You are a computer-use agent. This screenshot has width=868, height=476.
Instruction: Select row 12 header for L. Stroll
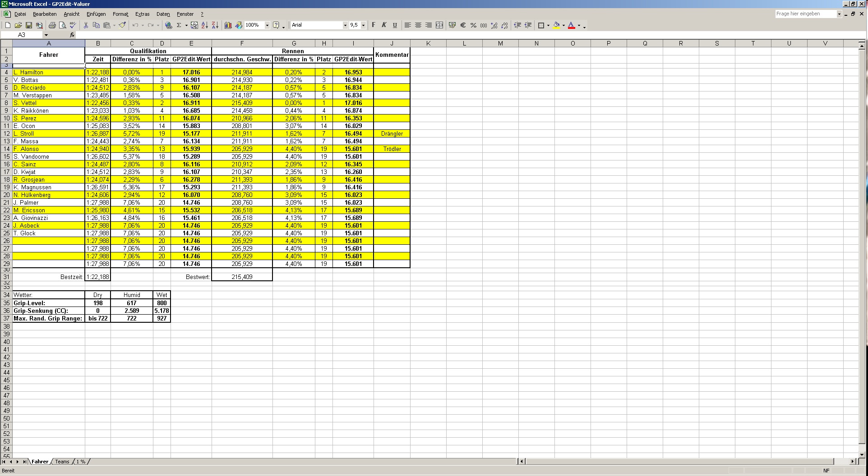[x=6, y=133]
